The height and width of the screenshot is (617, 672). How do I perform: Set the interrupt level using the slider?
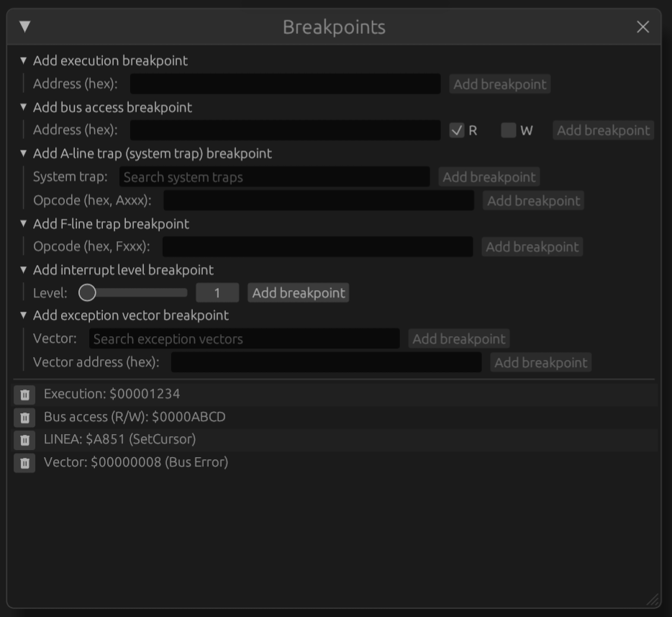88,292
